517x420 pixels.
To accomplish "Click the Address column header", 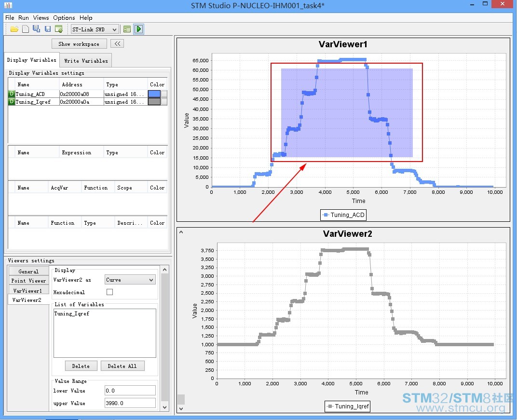I will (82, 84).
